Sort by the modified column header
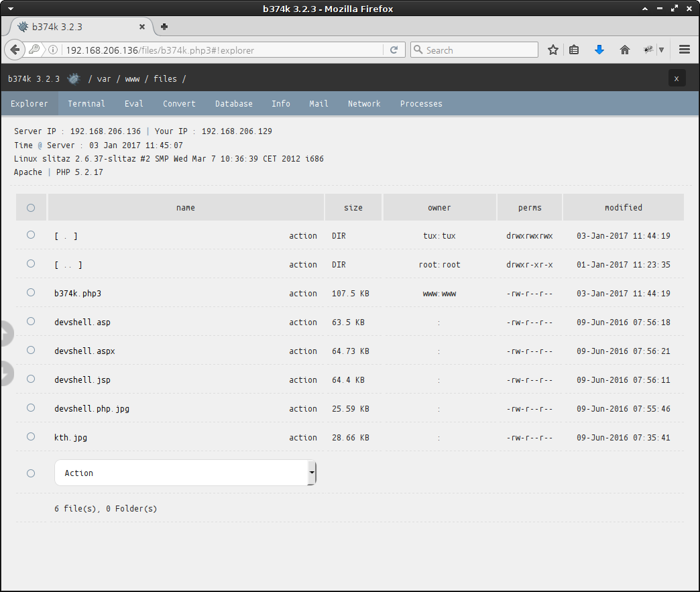This screenshot has width=700, height=592. coord(623,208)
